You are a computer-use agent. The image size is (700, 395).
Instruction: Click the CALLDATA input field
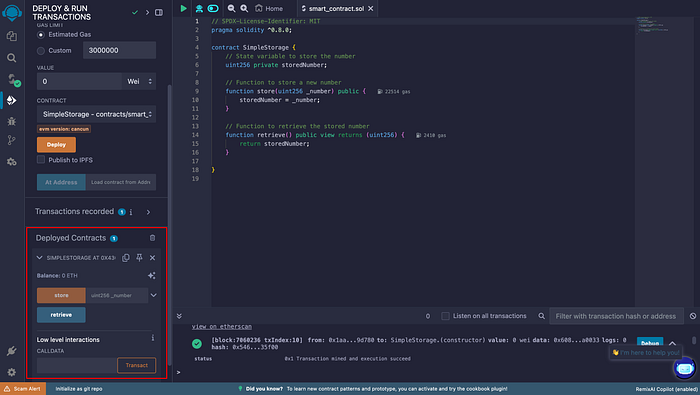[x=77, y=365]
